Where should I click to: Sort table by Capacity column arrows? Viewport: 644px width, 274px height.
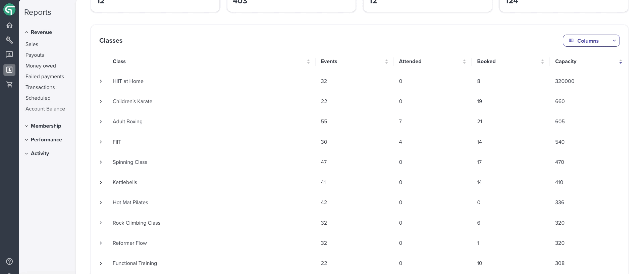pos(621,62)
